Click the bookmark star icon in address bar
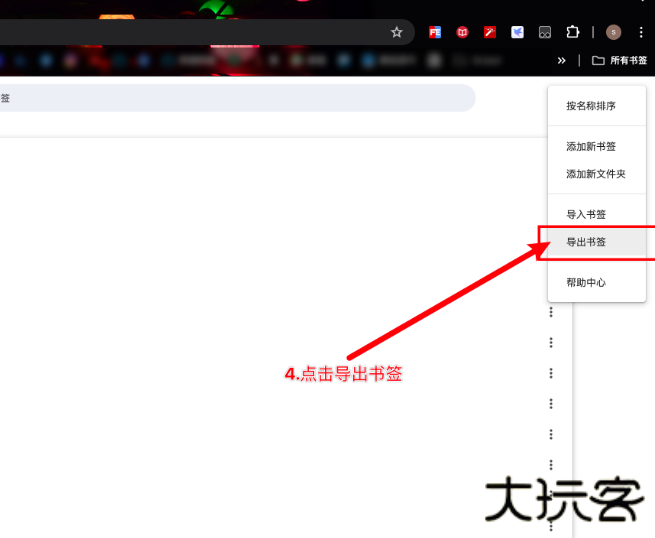Image resolution: width=655 pixels, height=538 pixels. 396,32
